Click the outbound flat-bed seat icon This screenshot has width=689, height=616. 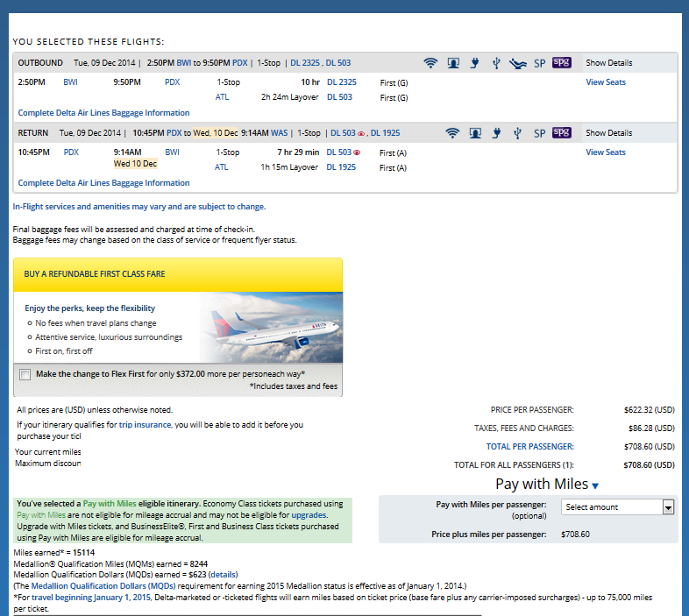518,63
